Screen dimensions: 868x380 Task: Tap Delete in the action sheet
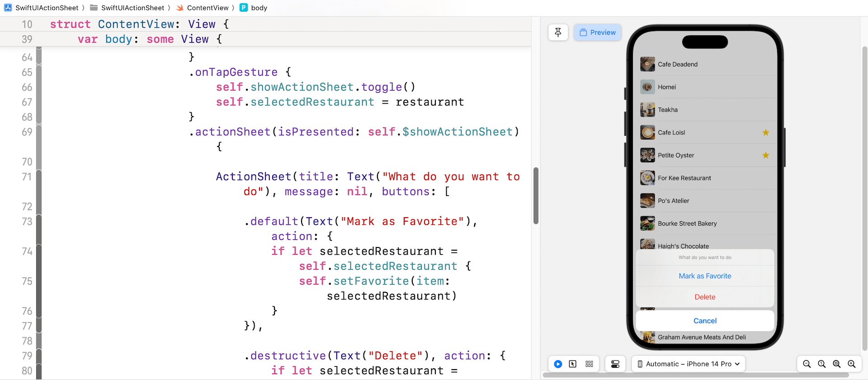coord(705,297)
